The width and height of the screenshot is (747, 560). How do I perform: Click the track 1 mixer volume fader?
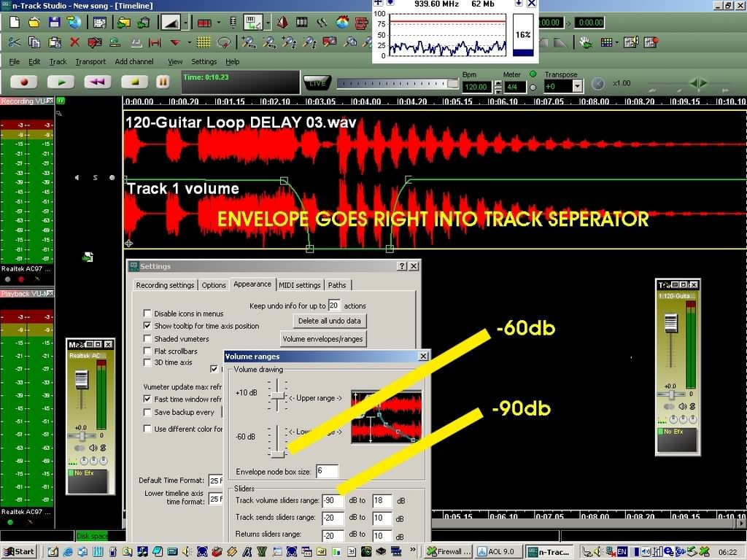tap(671, 322)
